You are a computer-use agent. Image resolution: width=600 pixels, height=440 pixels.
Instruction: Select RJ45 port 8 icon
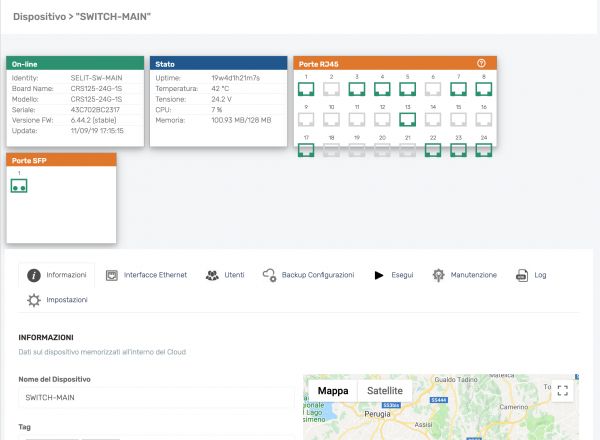(x=484, y=89)
